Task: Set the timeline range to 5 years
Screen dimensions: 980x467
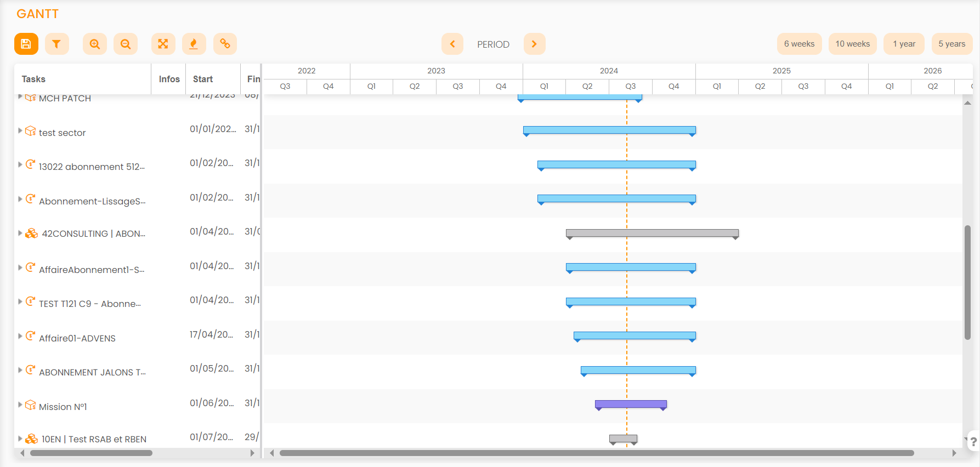Action: 951,44
